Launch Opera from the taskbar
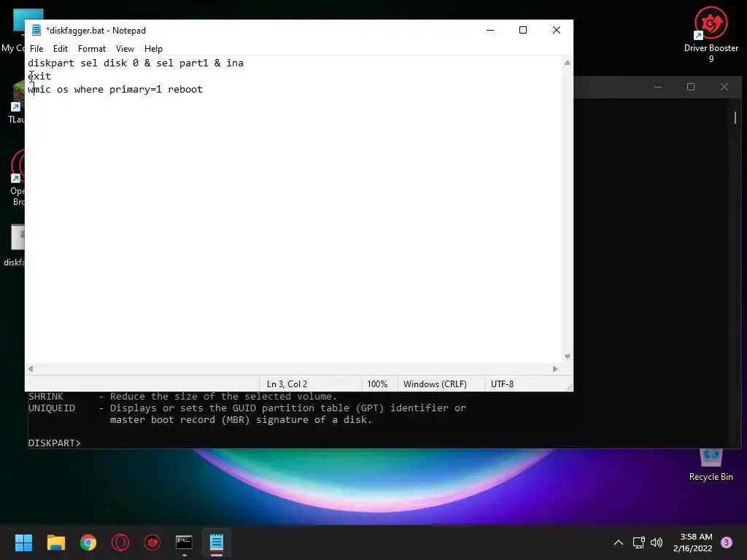 pos(120,542)
